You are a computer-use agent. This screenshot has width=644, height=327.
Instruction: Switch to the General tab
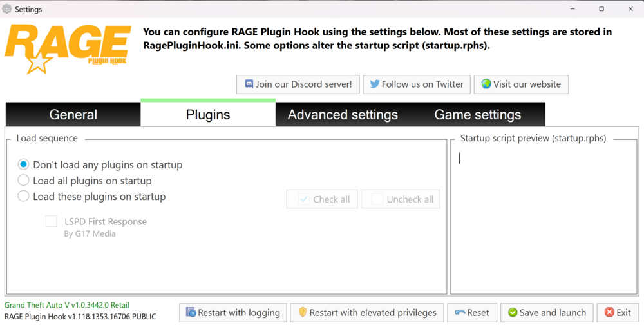73,114
